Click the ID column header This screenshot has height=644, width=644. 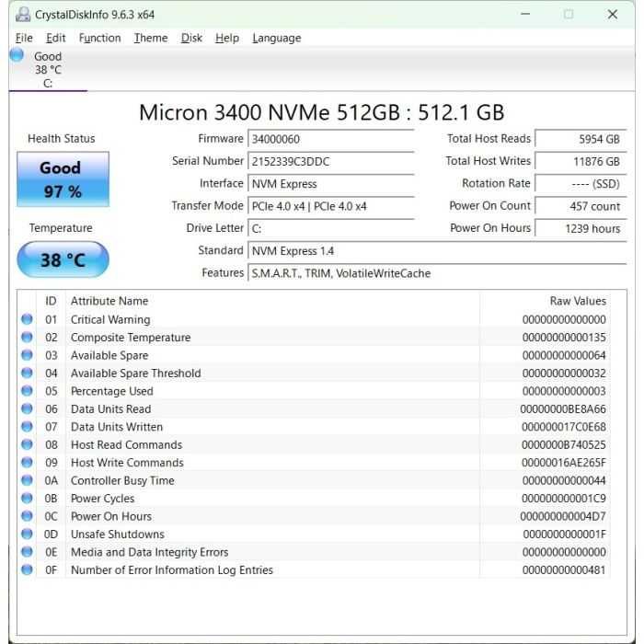point(51,301)
